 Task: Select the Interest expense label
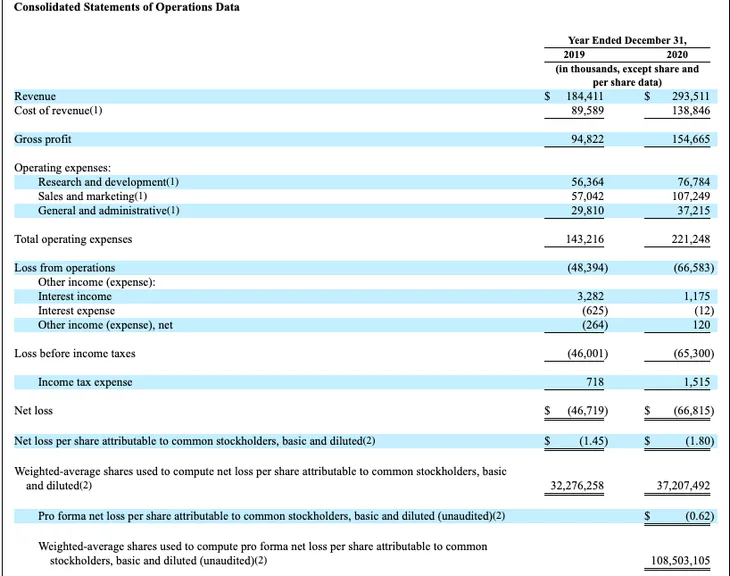[x=76, y=311]
